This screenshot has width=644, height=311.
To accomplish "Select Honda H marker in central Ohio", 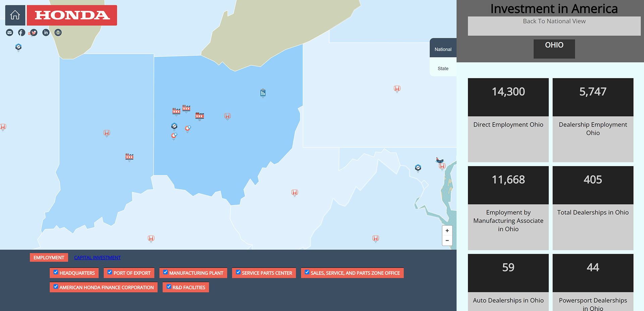I will (227, 116).
